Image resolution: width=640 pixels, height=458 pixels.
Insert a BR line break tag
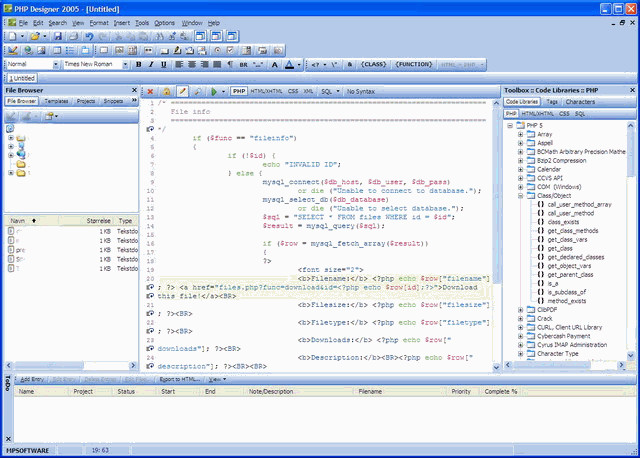[243, 64]
